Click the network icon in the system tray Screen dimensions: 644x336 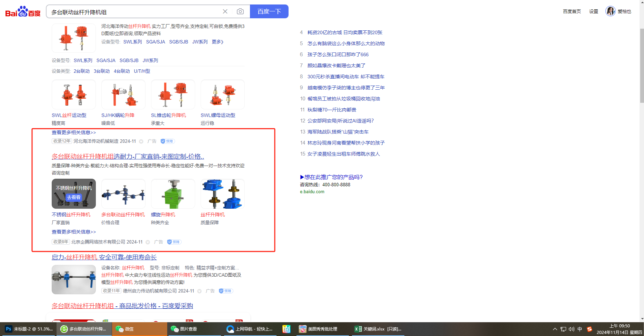pyautogui.click(x=563, y=329)
